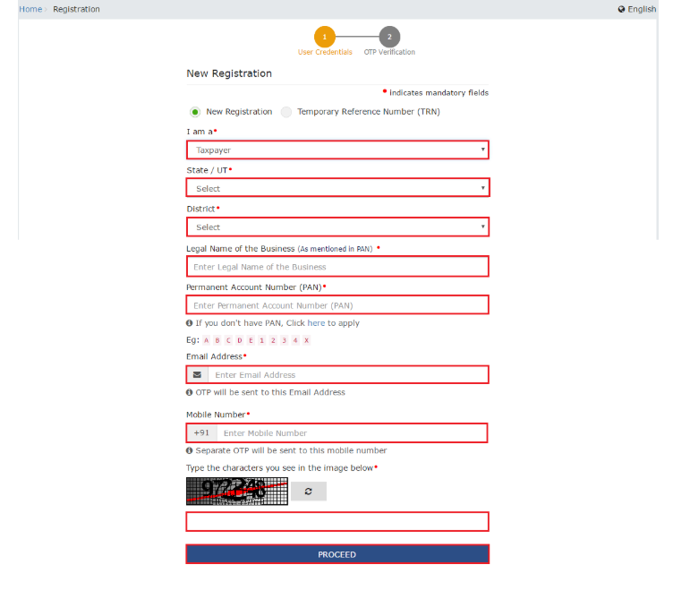Viewport: 673px width, 616px height.
Task: Click the +91 country code prefix
Action: 201,433
